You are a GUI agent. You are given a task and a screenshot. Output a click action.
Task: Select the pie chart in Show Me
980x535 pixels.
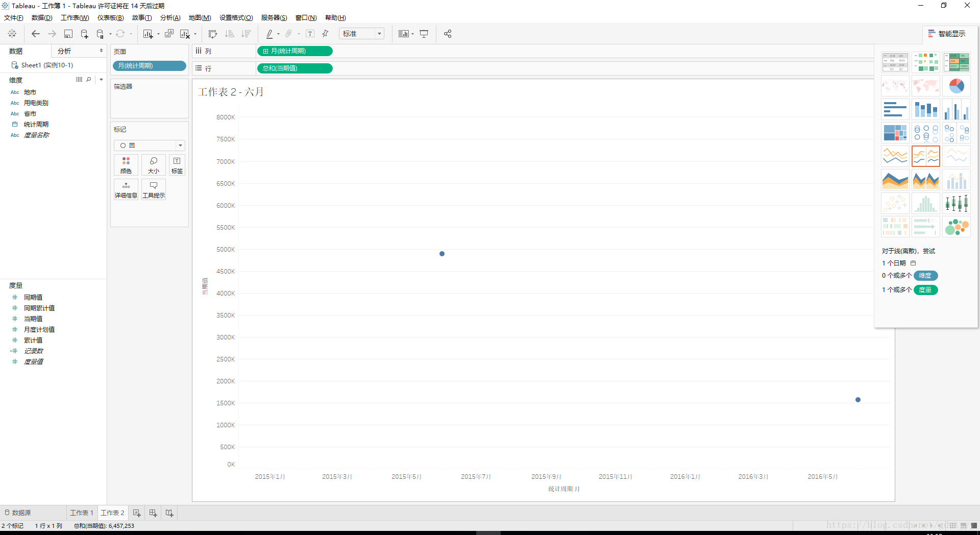click(x=957, y=86)
